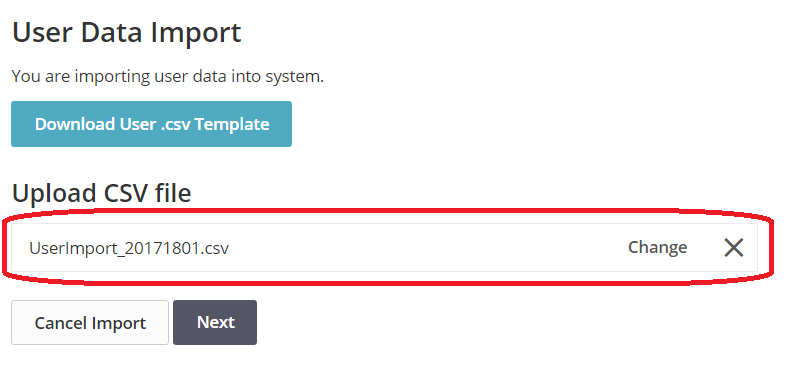The image size is (792, 365).
Task: Click the UserImport_20171801.csv file name
Action: click(x=129, y=248)
